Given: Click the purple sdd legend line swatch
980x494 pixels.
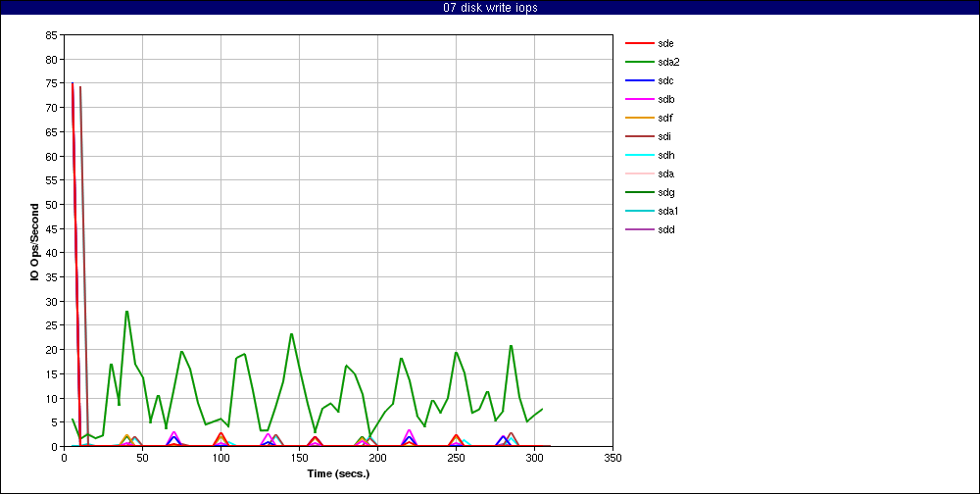Looking at the screenshot, I should pos(639,229).
